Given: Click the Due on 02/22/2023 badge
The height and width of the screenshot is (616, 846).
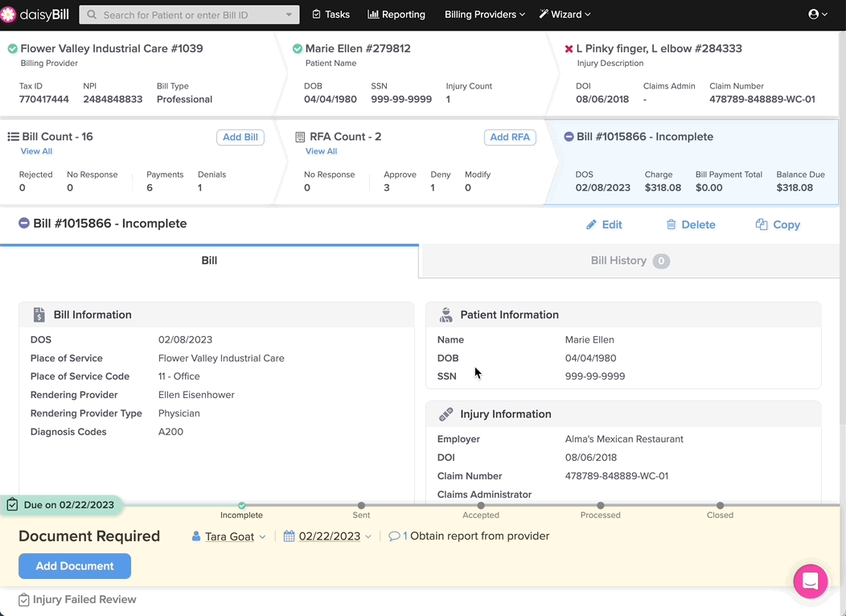Looking at the screenshot, I should click(61, 505).
